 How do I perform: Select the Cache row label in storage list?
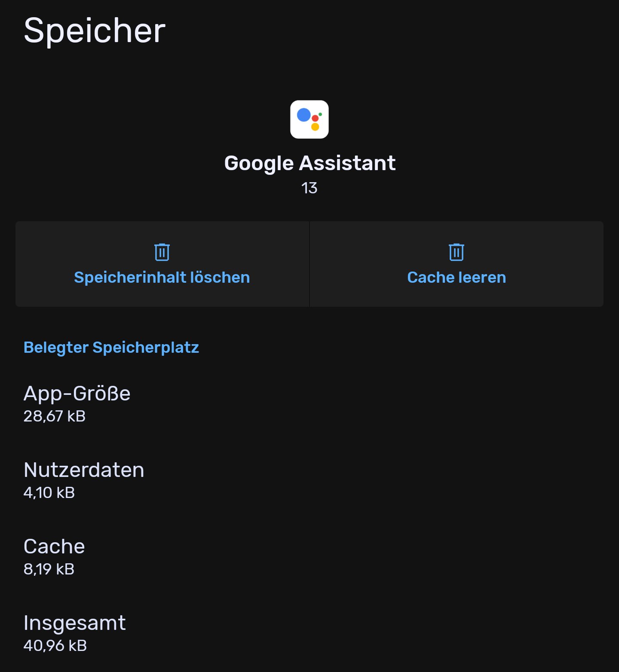[x=54, y=547]
